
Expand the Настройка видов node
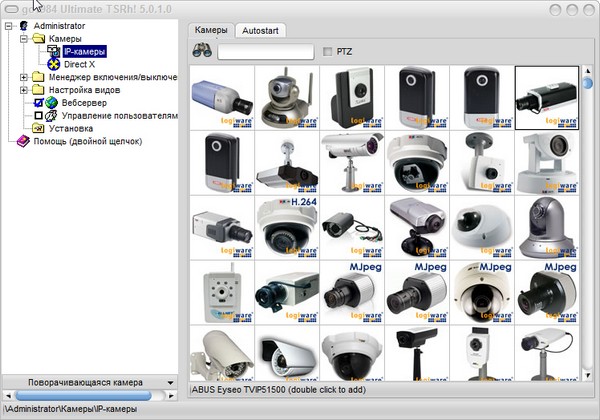pyautogui.click(x=24, y=90)
